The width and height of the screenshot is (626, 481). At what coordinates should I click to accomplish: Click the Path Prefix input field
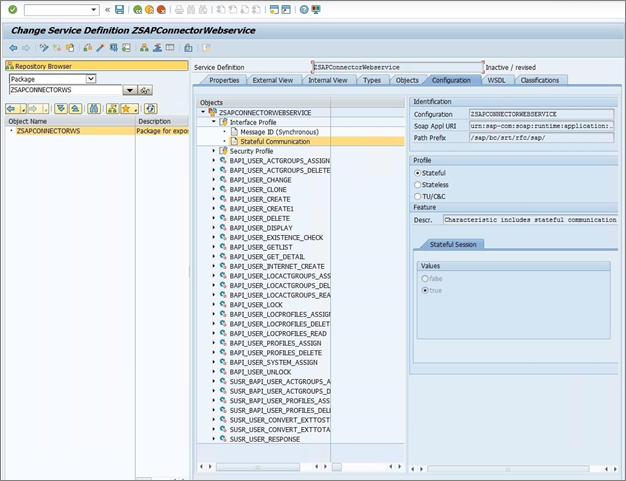[x=540, y=138]
